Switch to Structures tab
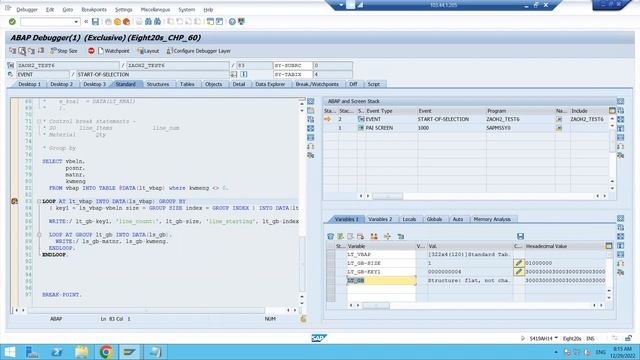640x360 pixels. click(158, 84)
